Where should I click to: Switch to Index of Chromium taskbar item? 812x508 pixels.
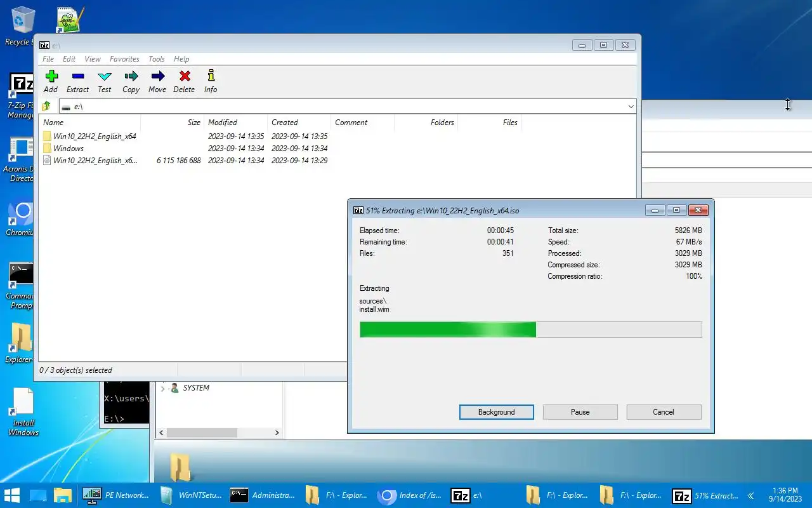click(410, 495)
